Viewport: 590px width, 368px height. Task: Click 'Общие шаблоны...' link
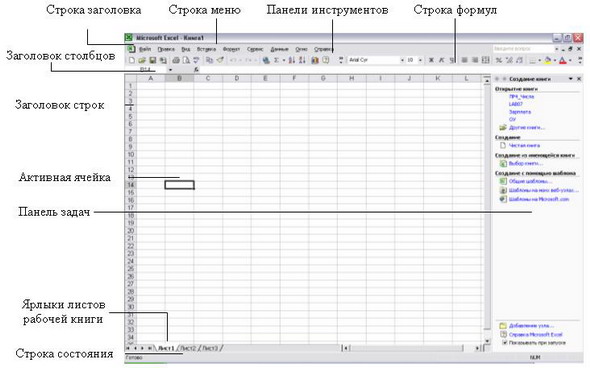click(530, 181)
